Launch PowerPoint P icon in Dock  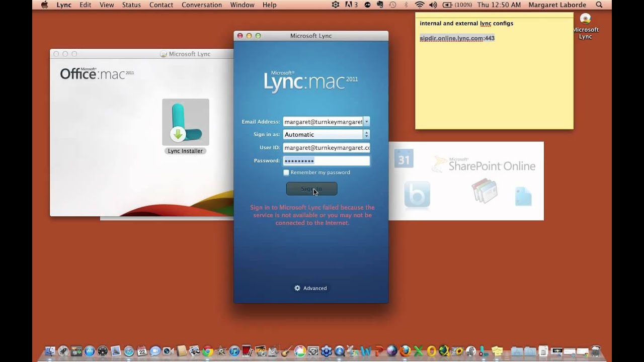[x=378, y=351]
